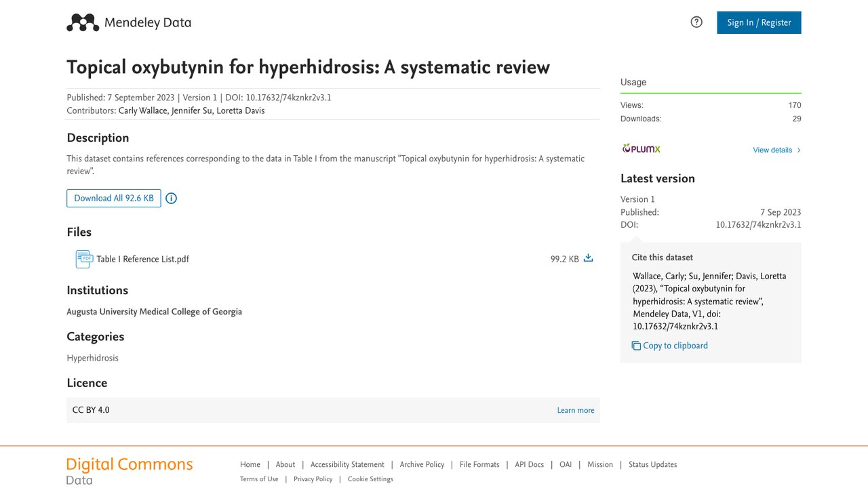
Task: Open Cookie Settings
Action: (x=370, y=479)
